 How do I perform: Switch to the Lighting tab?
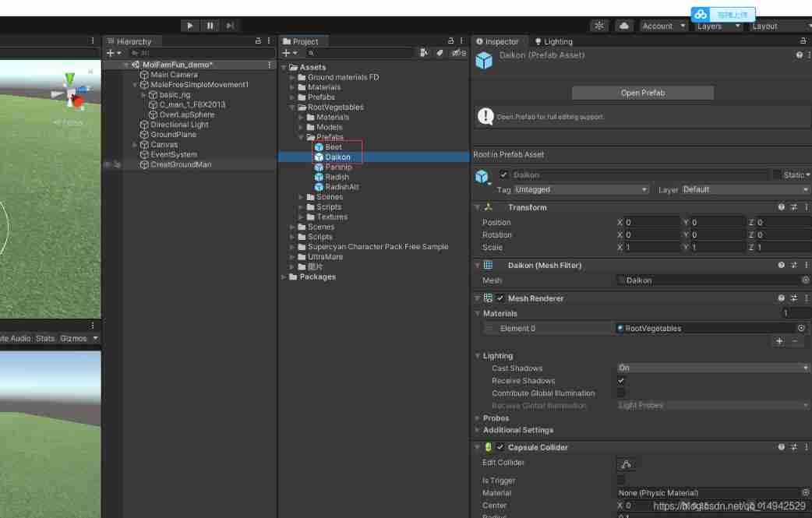pos(553,41)
